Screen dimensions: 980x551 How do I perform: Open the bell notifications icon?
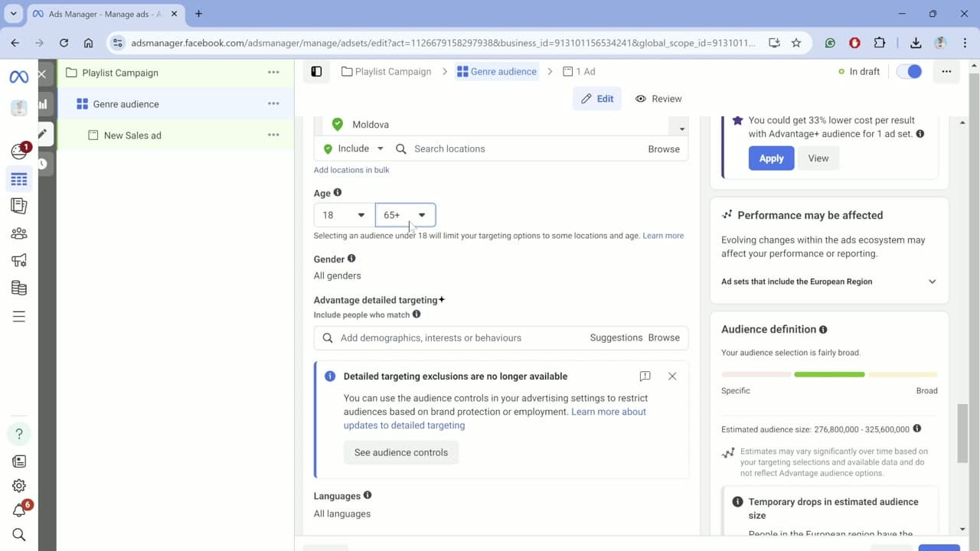[x=19, y=510]
